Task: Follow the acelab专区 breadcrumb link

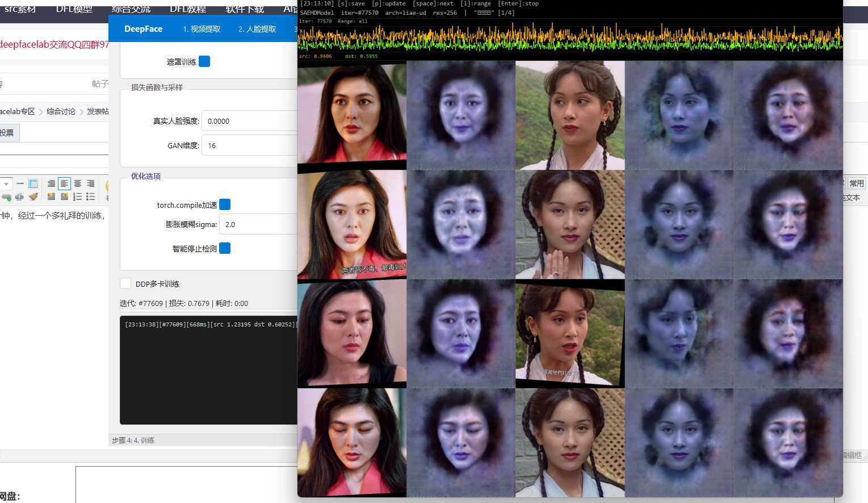Action: (17, 111)
